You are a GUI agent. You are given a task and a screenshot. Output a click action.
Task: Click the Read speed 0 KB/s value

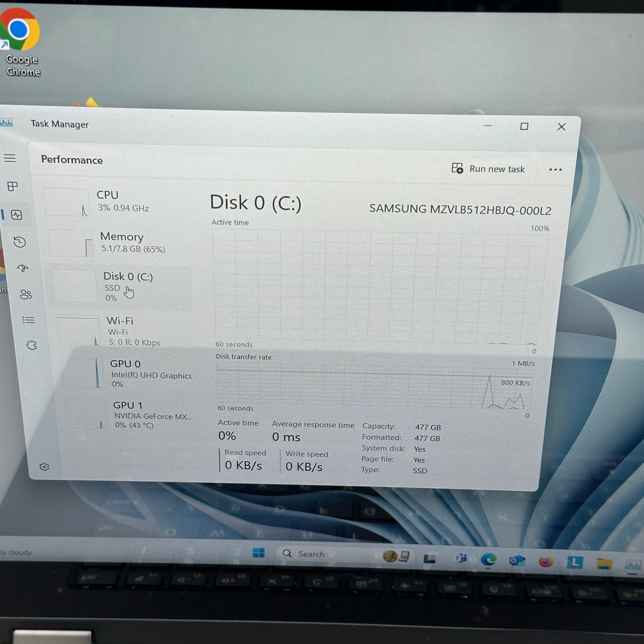[243, 465]
